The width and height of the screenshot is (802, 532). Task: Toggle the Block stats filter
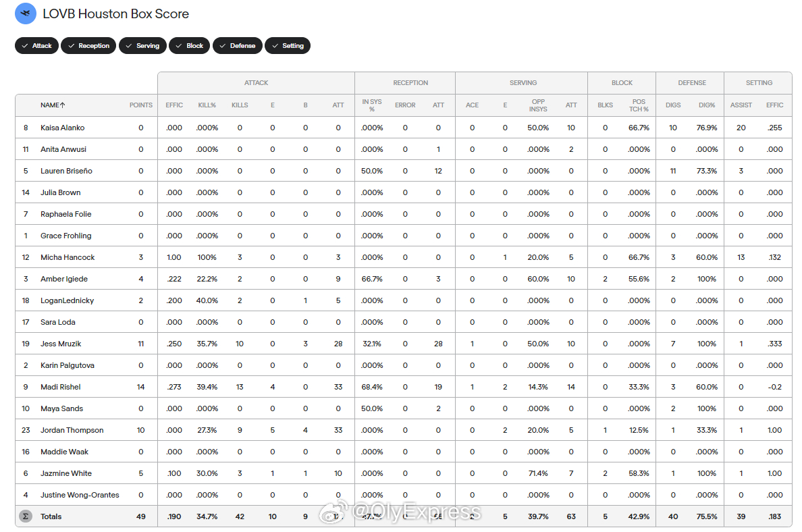point(189,45)
